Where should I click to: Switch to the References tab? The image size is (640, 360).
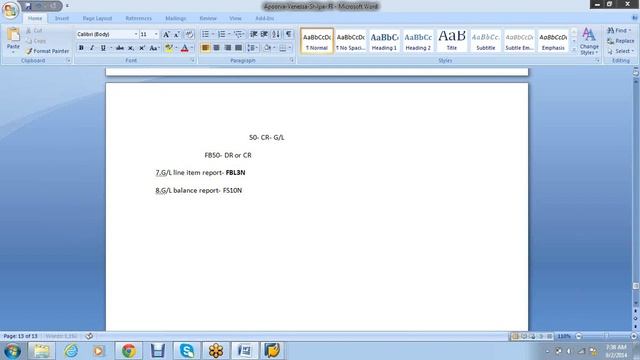[138, 18]
